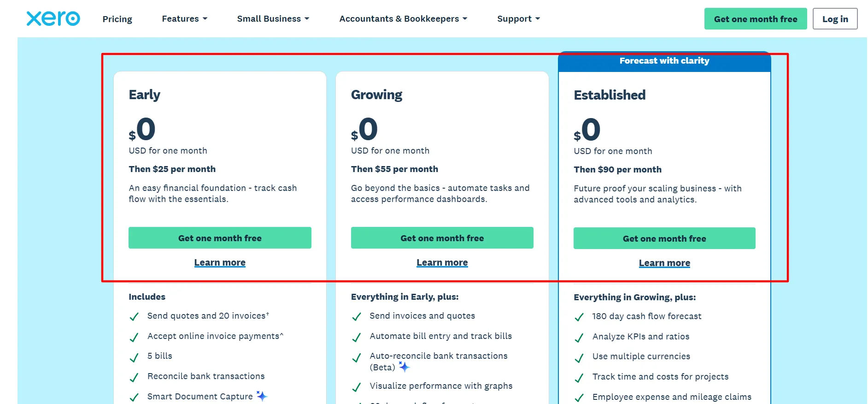Click Analyze KPIs and ratios item
The height and width of the screenshot is (404, 868).
[x=641, y=337]
